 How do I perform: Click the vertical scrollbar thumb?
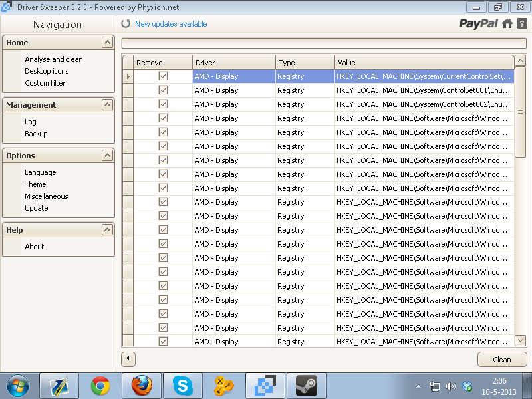tap(520, 112)
